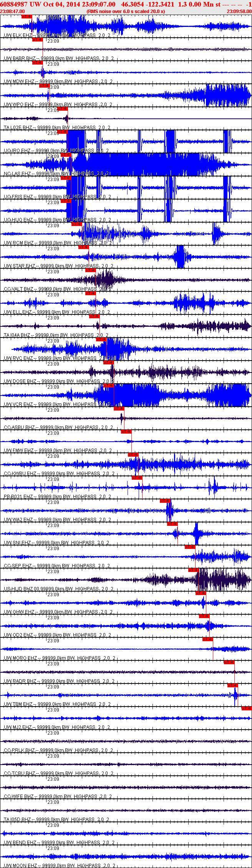Select the red pick flag on KWBU trace
252x868 pixels.
(133, 455)
